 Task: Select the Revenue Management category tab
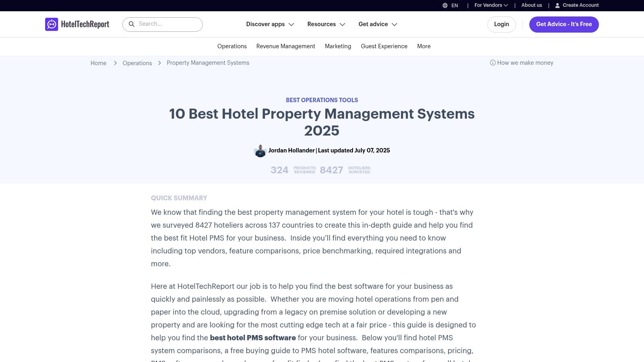[286, 46]
